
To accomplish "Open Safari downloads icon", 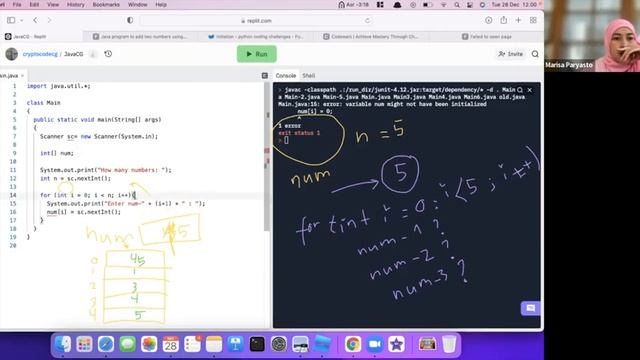I will (489, 20).
